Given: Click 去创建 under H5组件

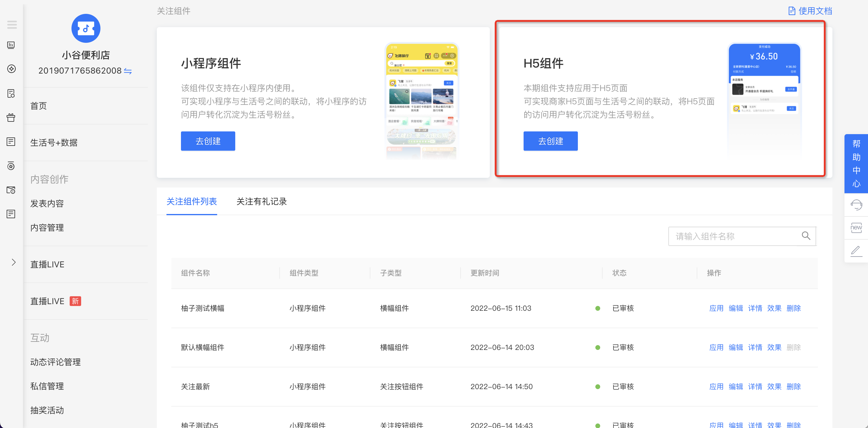Looking at the screenshot, I should pyautogui.click(x=550, y=141).
